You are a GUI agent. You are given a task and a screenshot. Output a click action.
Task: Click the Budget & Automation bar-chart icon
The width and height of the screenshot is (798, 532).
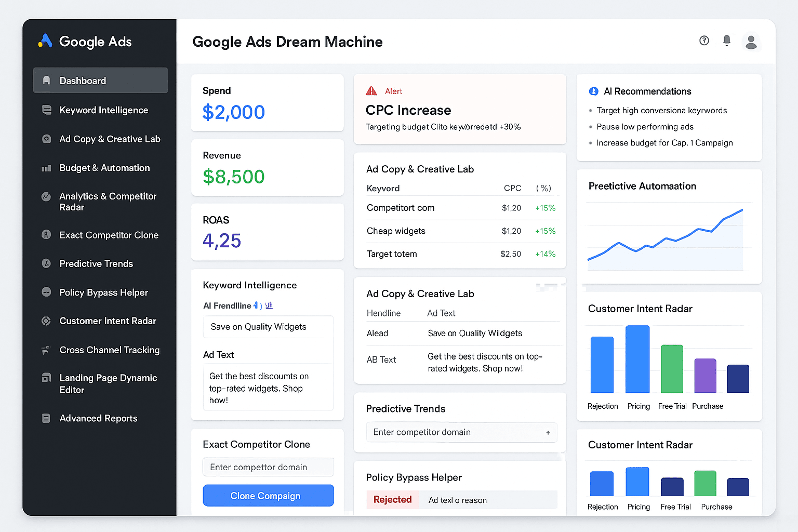[46, 168]
